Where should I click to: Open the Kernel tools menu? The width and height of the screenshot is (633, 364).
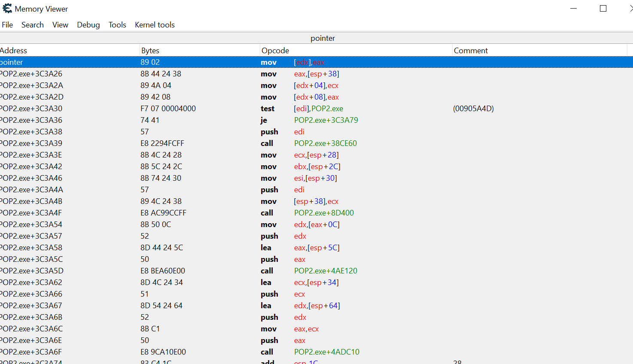coord(155,25)
